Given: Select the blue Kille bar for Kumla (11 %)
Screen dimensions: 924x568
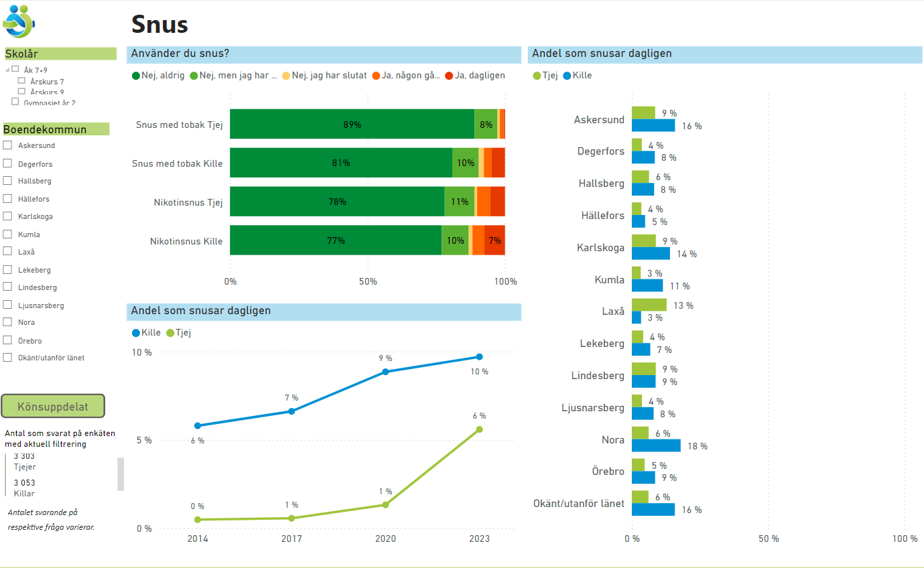Looking at the screenshot, I should [x=647, y=285].
